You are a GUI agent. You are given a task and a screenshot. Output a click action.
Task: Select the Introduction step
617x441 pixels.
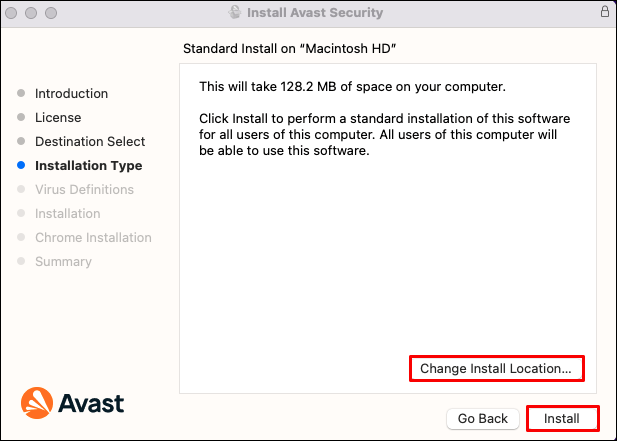click(71, 93)
